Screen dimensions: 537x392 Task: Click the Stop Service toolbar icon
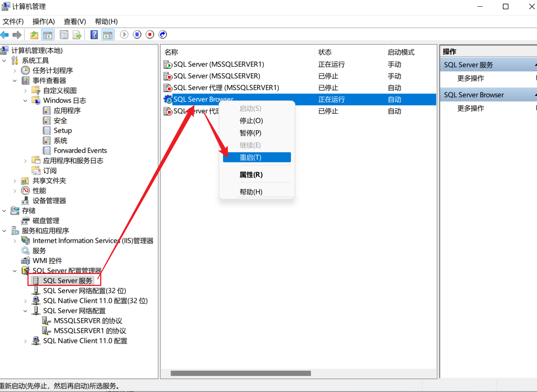point(150,34)
